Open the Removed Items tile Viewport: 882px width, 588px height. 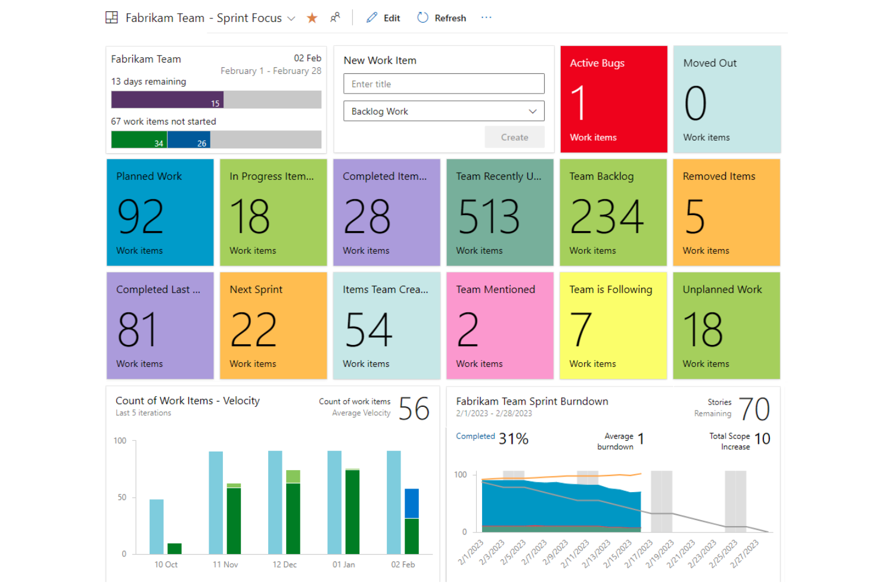click(726, 212)
